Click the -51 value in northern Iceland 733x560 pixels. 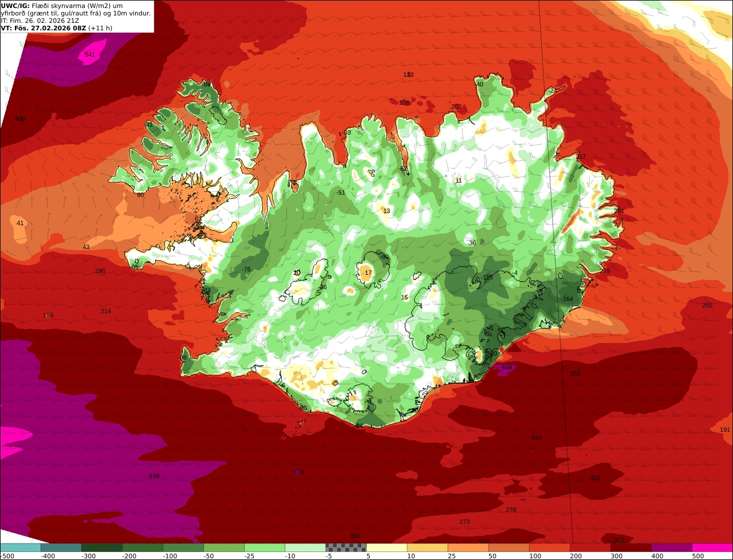341,192
